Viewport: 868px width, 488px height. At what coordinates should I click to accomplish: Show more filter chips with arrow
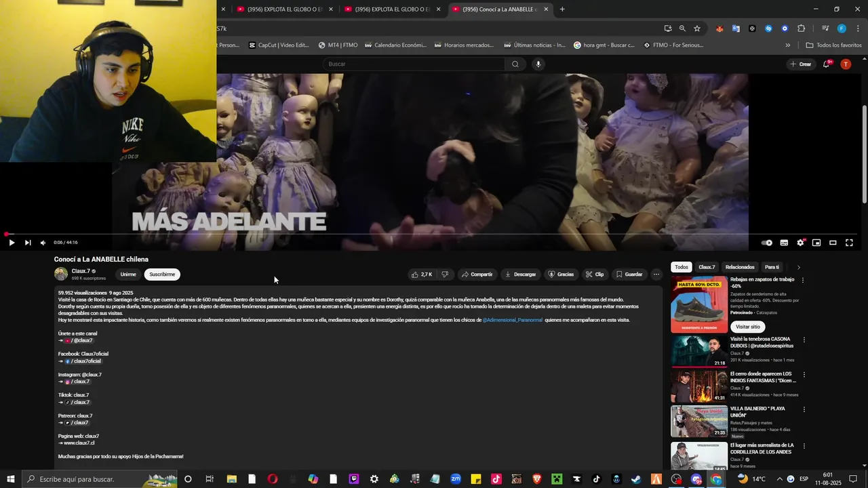coord(798,267)
